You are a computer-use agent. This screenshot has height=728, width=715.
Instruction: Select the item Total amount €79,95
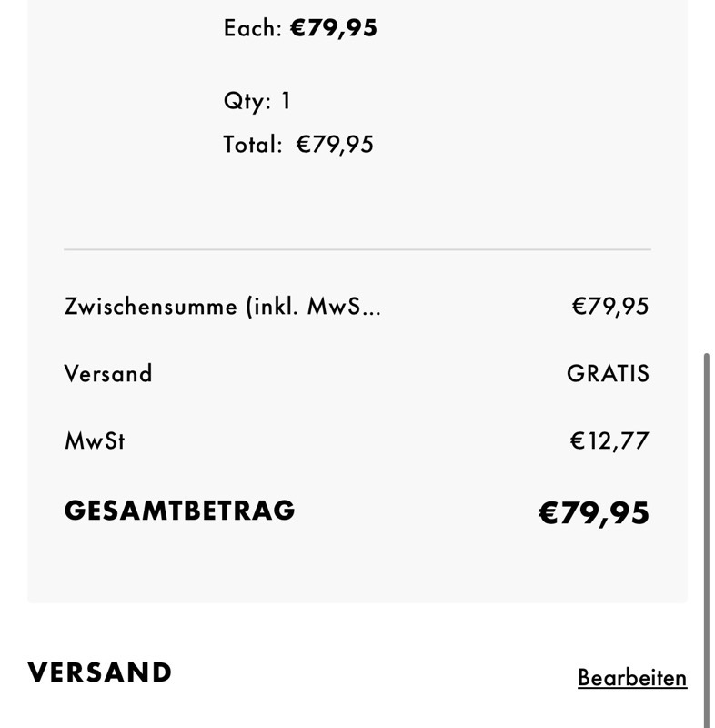tap(335, 145)
